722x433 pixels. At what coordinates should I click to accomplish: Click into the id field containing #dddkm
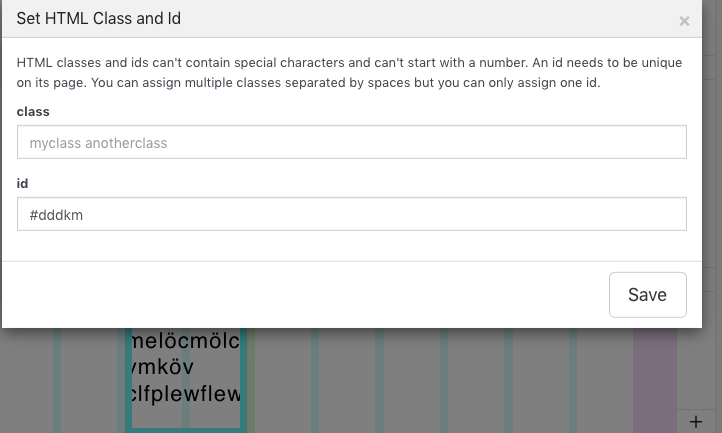click(x=351, y=214)
